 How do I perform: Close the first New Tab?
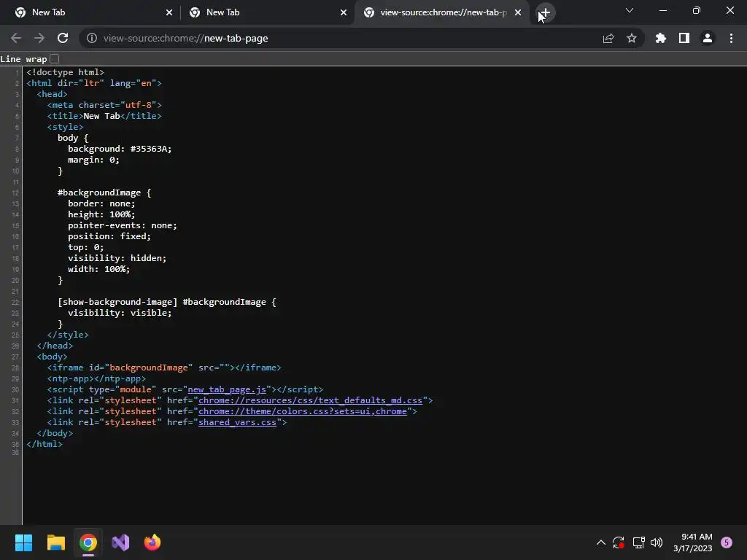(x=169, y=12)
